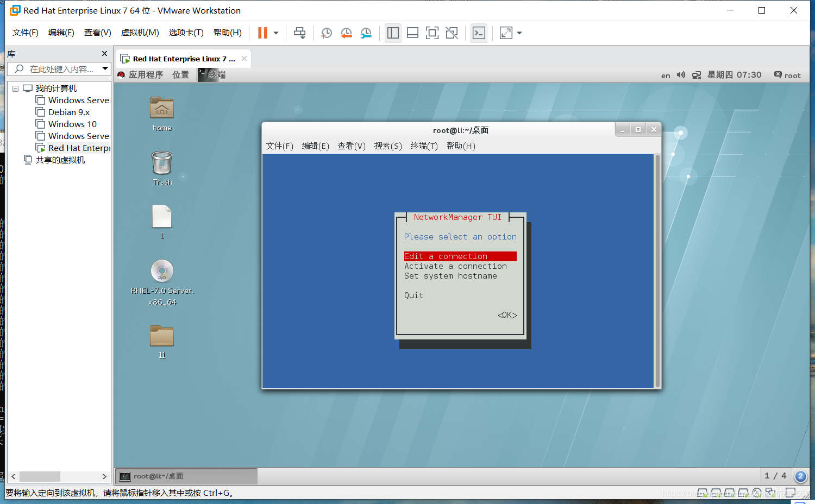815x504 pixels.
Task: Select Debian 9.x in the library
Action: (69, 112)
